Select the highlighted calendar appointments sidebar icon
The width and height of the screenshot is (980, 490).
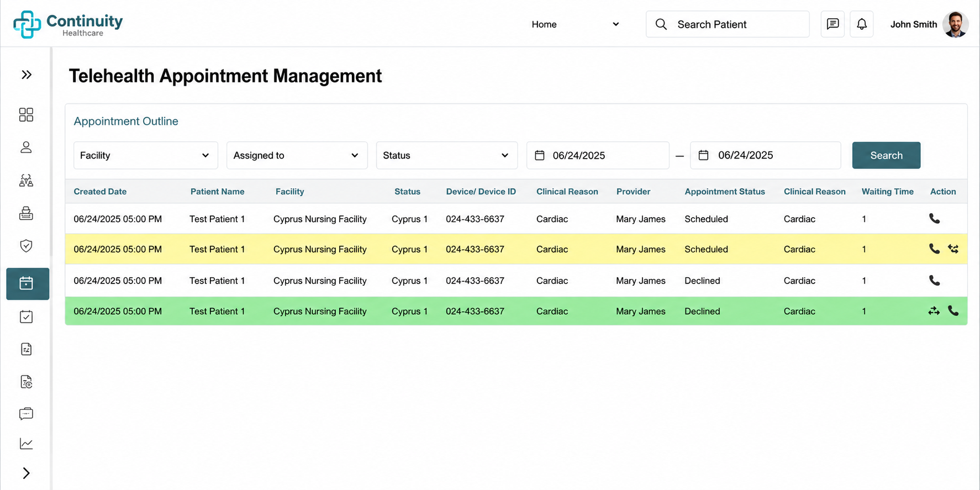(x=28, y=283)
